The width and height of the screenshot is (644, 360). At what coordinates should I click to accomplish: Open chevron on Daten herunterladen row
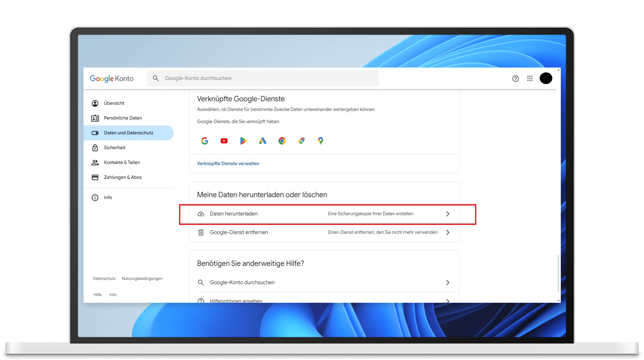pyautogui.click(x=447, y=214)
